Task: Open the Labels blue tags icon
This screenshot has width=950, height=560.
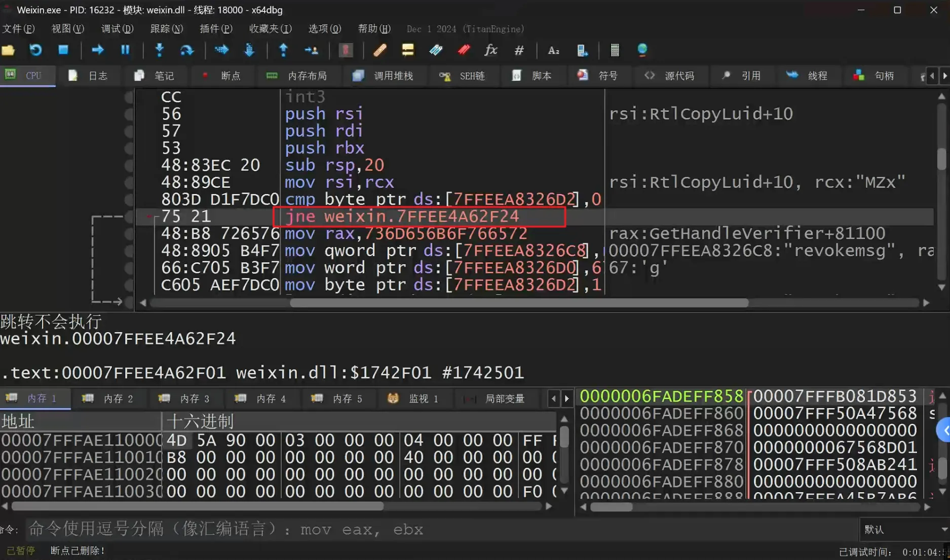Action: (436, 50)
